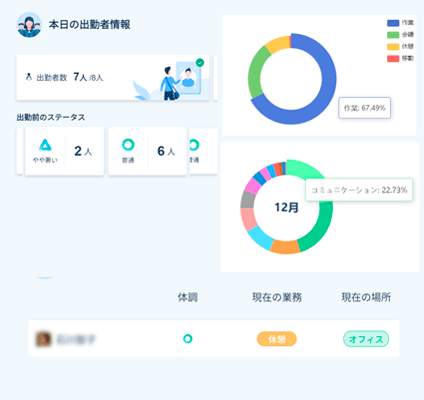
Task: Click the circle icon in the 6人 card
Action: pyautogui.click(x=128, y=145)
